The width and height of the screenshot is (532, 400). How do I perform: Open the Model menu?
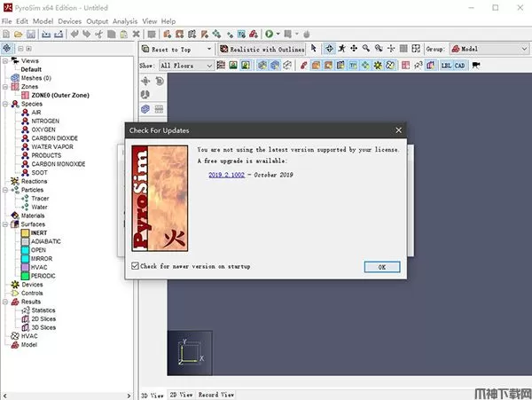pos(43,21)
